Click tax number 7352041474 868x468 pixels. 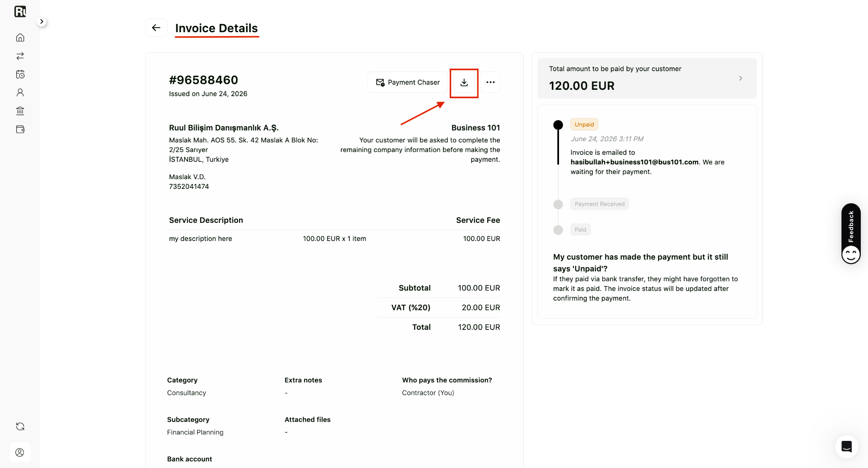pyautogui.click(x=189, y=186)
